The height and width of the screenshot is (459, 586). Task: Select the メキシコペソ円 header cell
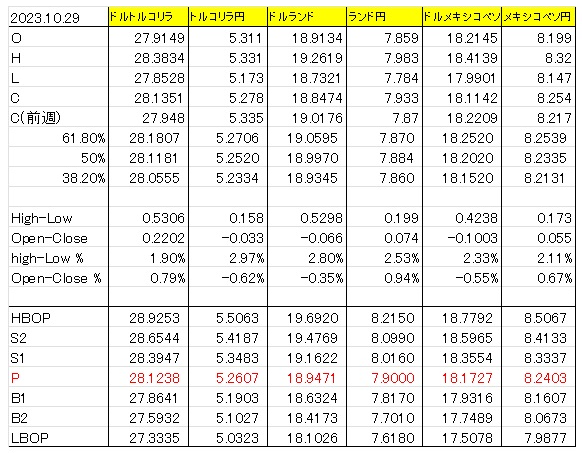(x=539, y=17)
